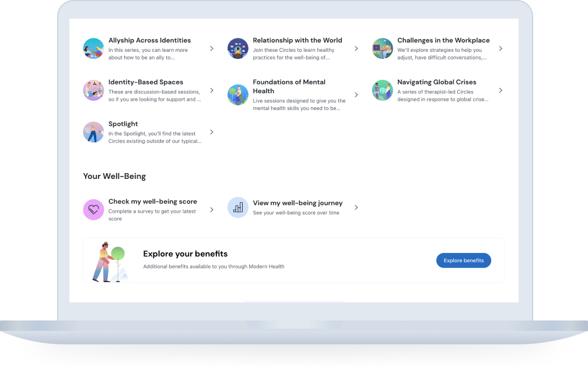Screen dimensions: 588x370
Task: Select the Foundations of Mental Health title
Action: coord(289,86)
